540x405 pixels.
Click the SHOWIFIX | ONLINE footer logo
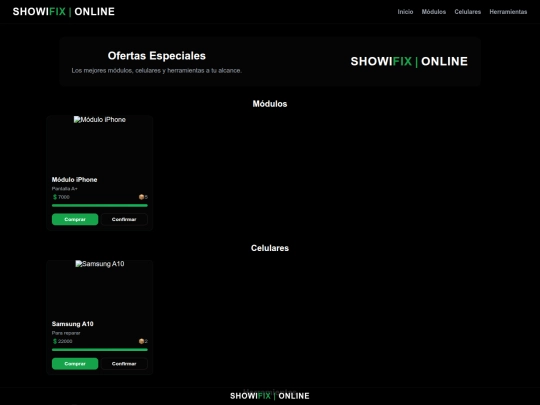[270, 396]
